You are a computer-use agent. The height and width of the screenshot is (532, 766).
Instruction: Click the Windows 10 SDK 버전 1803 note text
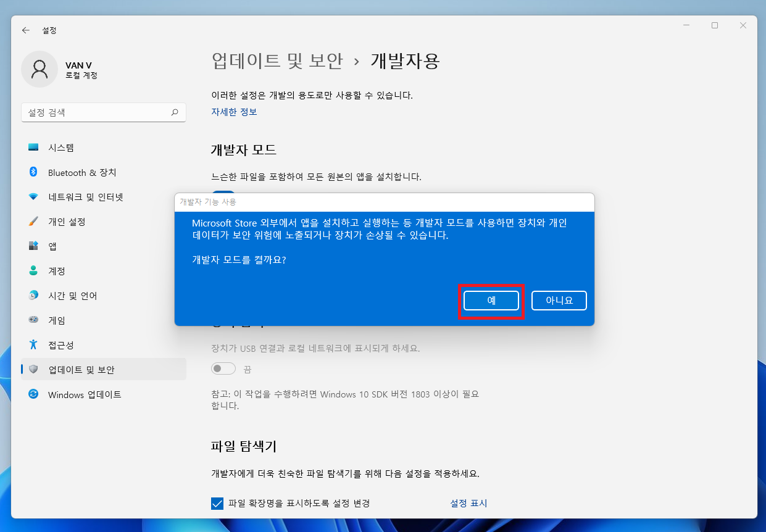tap(345, 399)
